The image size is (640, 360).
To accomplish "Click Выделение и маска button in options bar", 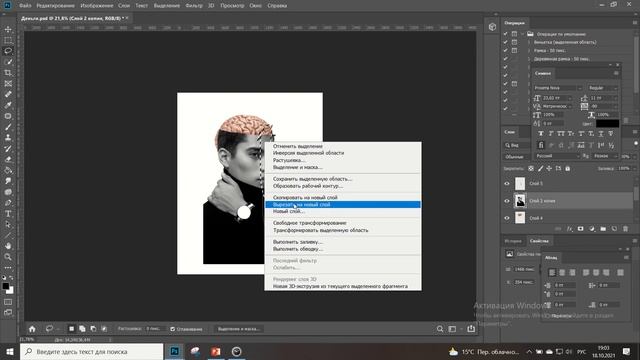I will tap(239, 329).
